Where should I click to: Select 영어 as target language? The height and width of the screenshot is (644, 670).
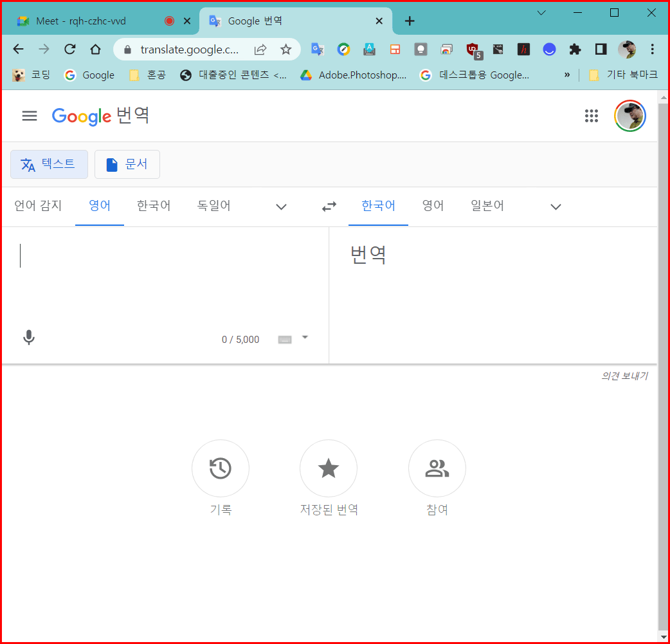(433, 206)
